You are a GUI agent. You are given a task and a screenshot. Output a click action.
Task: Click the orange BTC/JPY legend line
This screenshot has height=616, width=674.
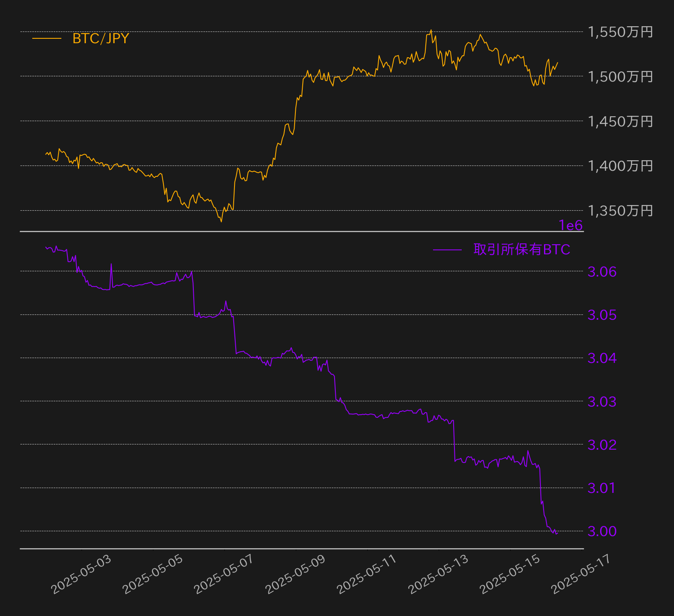[x=47, y=38]
